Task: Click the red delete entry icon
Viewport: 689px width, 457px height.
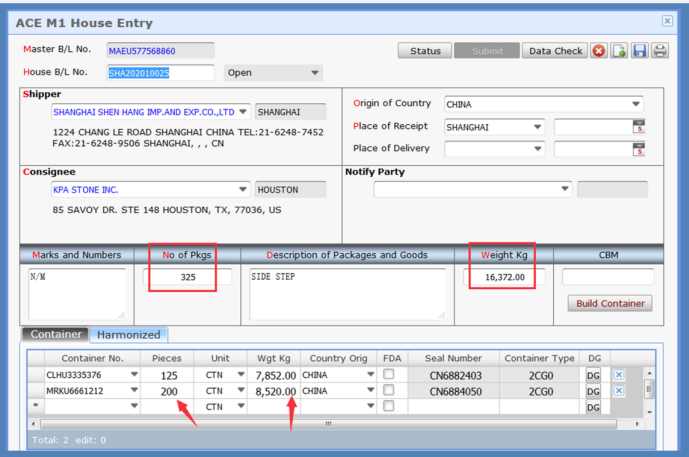Action: [x=599, y=51]
